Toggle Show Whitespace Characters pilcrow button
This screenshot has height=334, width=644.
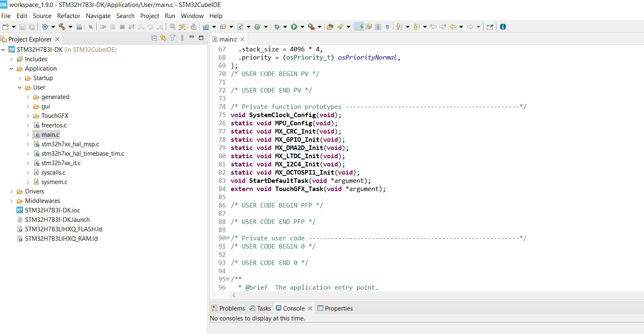click(387, 27)
